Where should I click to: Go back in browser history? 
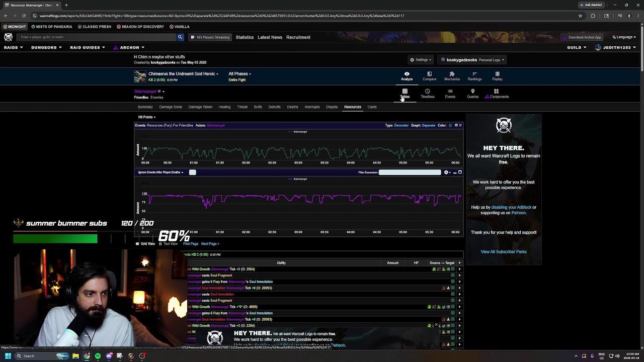[x=6, y=16]
